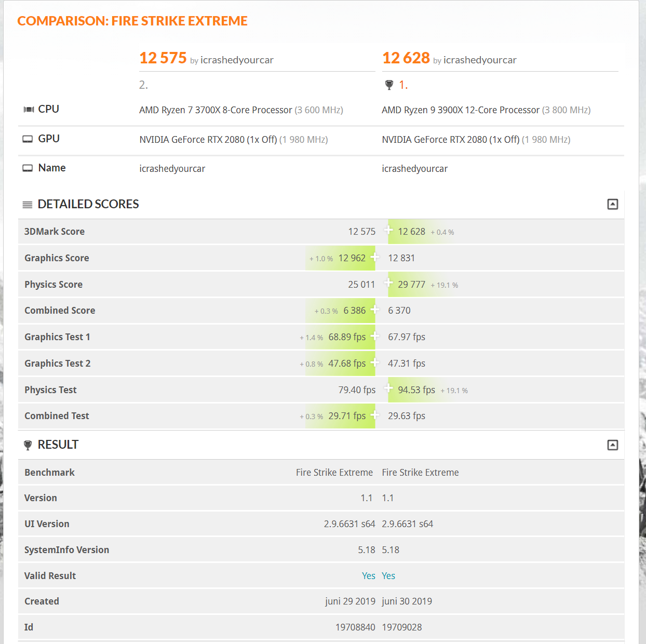
Task: Click Physics Score value 25 011
Action: pos(361,285)
